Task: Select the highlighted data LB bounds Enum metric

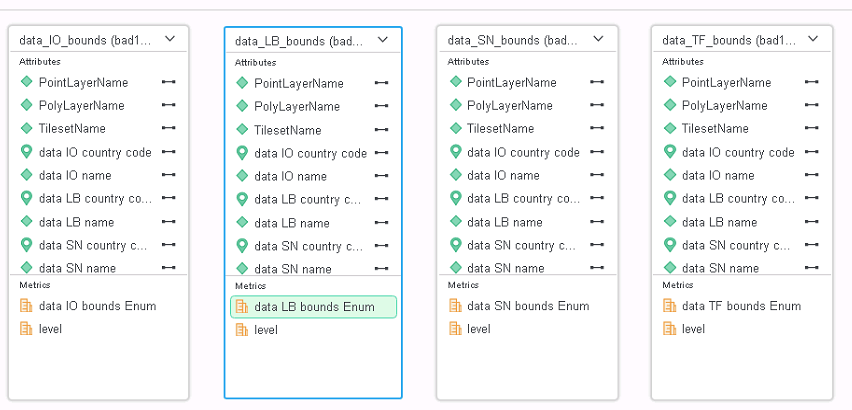Action: coord(314,307)
